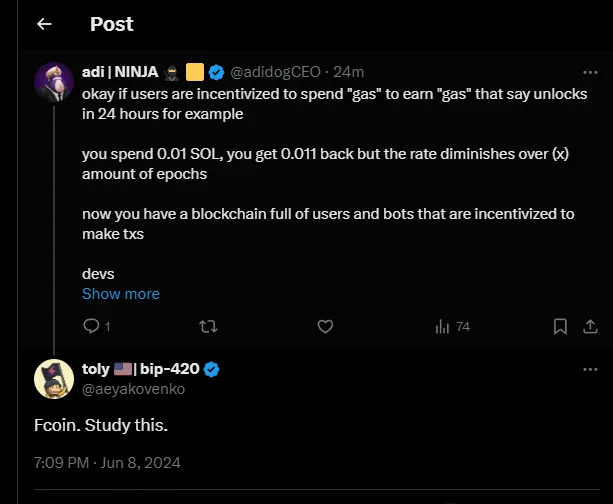The width and height of the screenshot is (613, 504).
Task: Visit the @adidogCEO handle
Action: [x=278, y=72]
